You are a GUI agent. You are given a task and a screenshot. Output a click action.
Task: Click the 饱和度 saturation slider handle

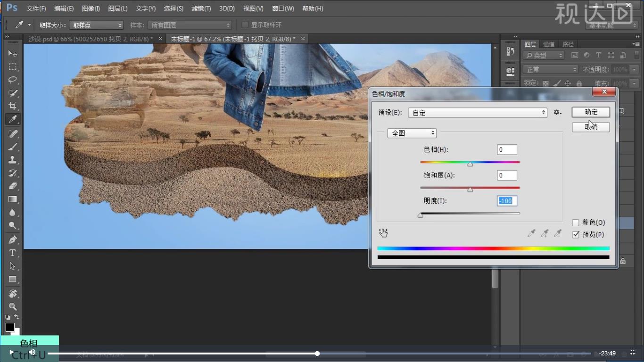[x=470, y=189]
